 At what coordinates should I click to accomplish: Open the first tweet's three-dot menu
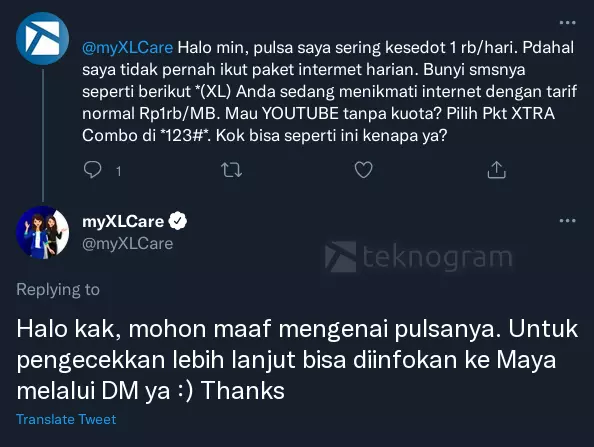click(x=567, y=23)
